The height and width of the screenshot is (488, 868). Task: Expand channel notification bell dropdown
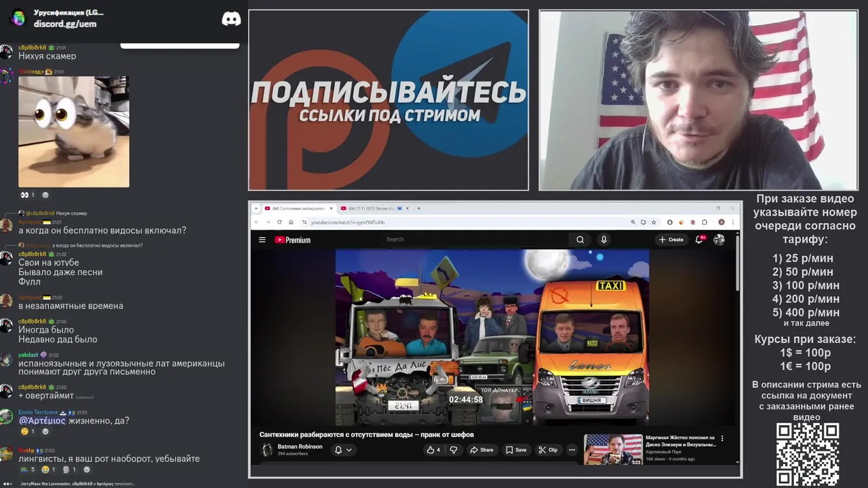(343, 450)
